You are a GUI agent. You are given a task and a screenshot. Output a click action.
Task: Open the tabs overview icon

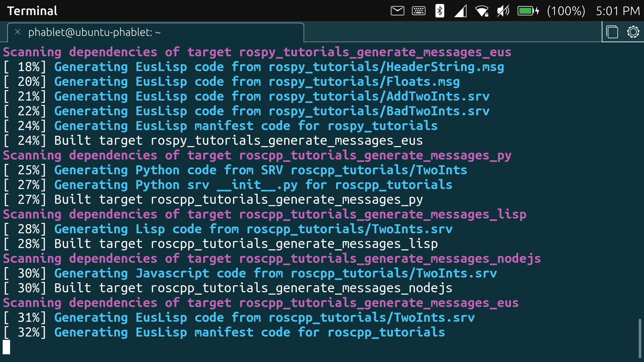tap(612, 32)
